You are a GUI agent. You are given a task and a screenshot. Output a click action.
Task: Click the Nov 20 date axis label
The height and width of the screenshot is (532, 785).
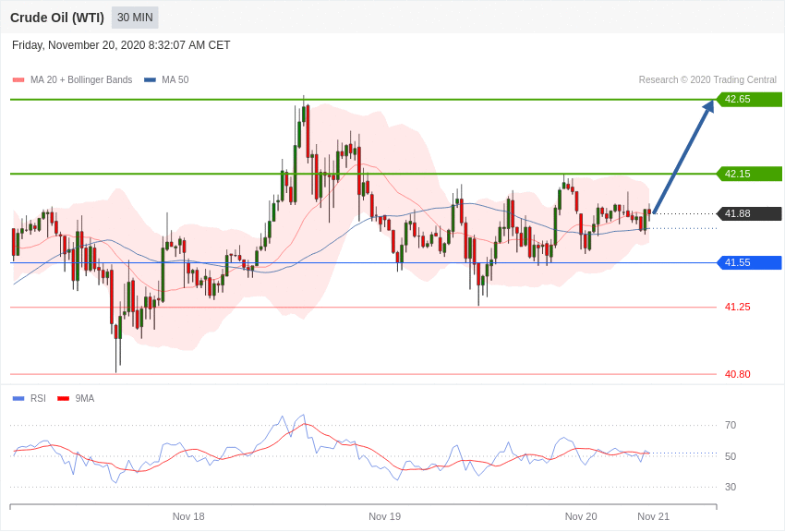581,516
